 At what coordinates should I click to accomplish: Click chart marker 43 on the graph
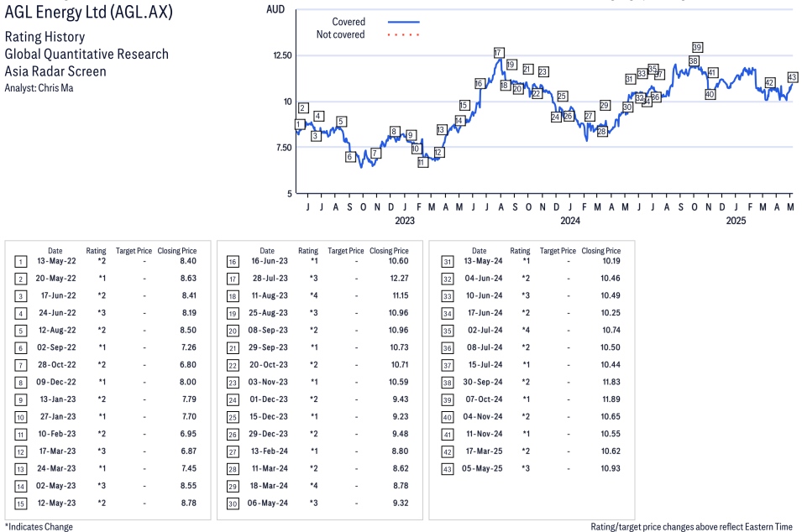pyautogui.click(x=792, y=77)
